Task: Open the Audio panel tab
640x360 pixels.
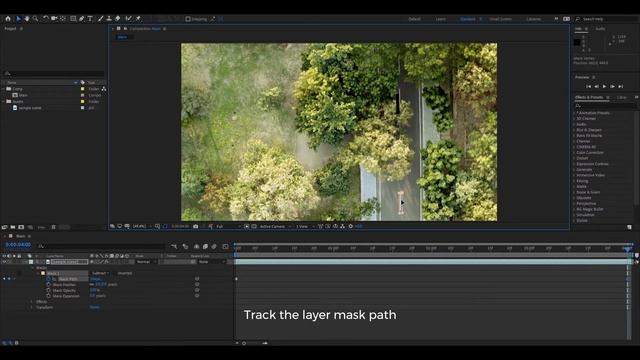Action: pos(600,29)
